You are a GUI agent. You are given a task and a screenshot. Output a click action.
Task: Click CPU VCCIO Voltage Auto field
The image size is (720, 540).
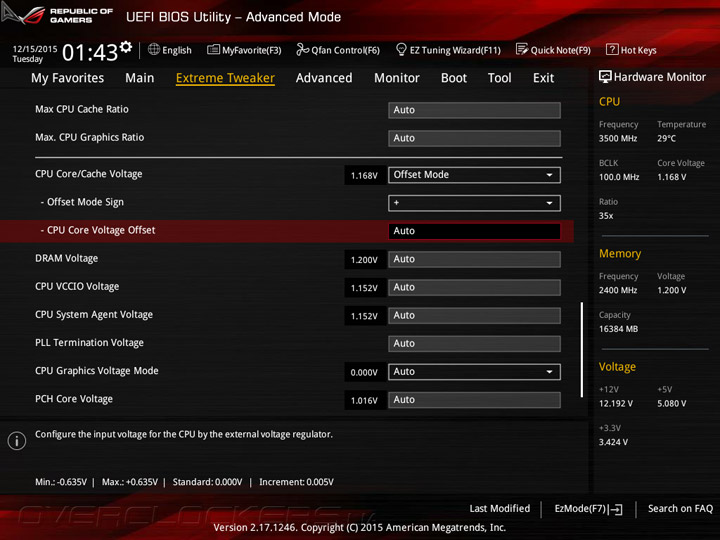(x=474, y=287)
